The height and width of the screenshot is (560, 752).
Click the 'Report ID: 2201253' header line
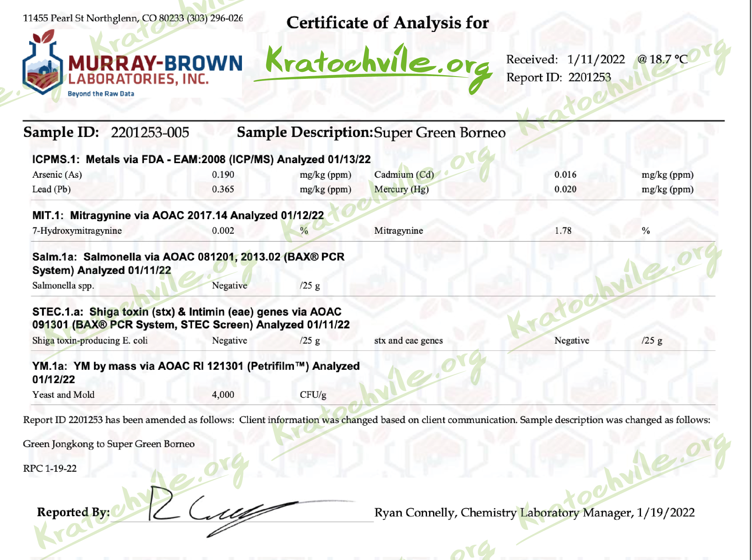click(x=558, y=77)
